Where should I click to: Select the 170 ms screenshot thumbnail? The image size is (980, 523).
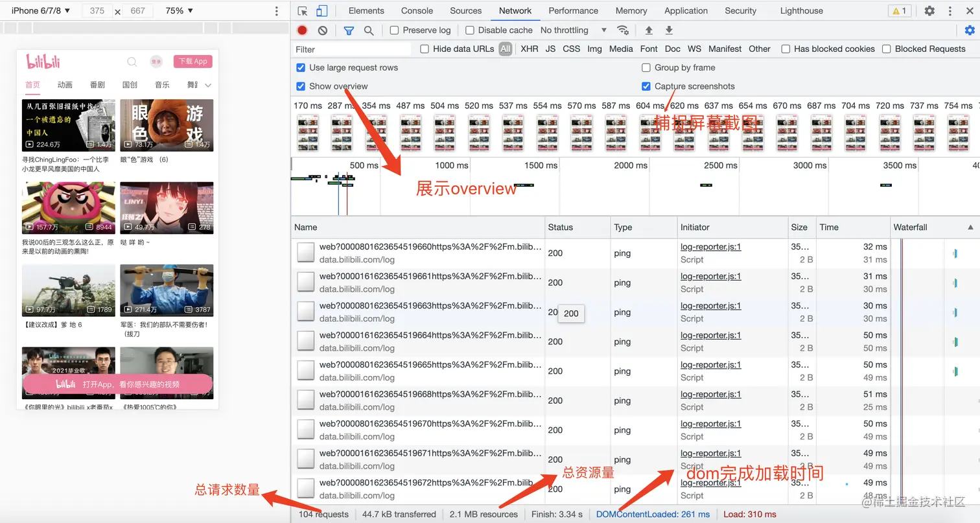tap(307, 133)
